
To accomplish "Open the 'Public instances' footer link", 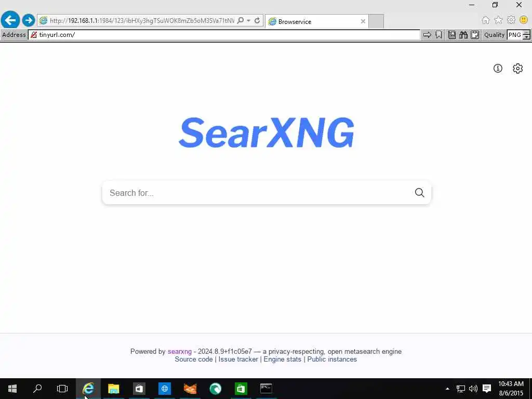I will click(332, 360).
